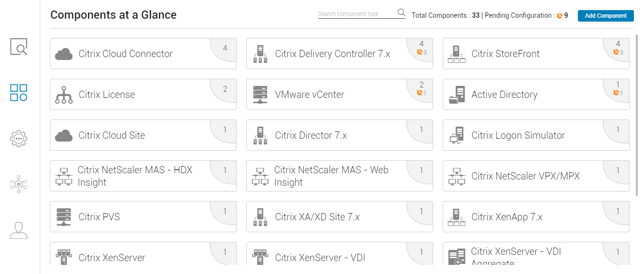Screen dimensions: 644x274
Task: Click the Total Components : 33 text
Action: [x=446, y=15]
